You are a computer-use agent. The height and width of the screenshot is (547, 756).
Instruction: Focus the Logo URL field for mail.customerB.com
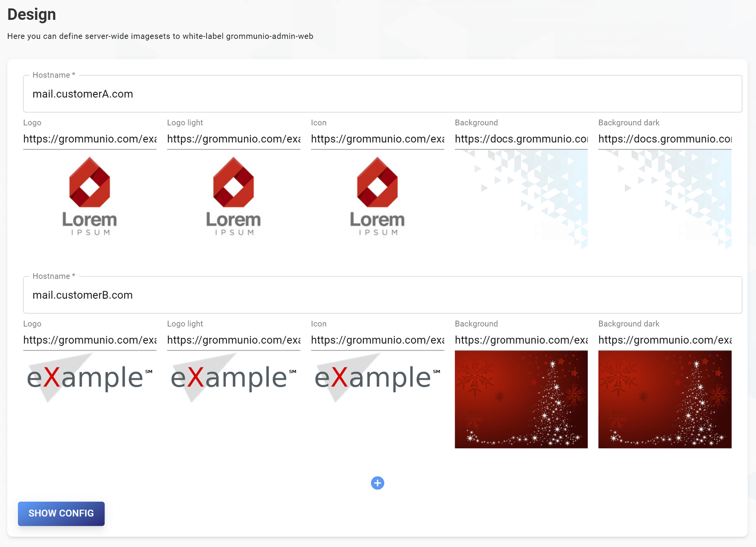[x=90, y=340]
